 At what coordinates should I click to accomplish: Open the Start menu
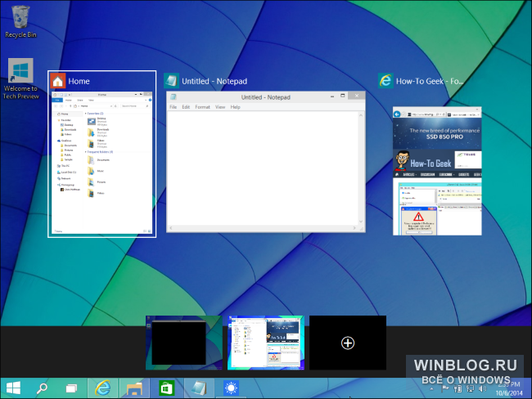[14, 388]
